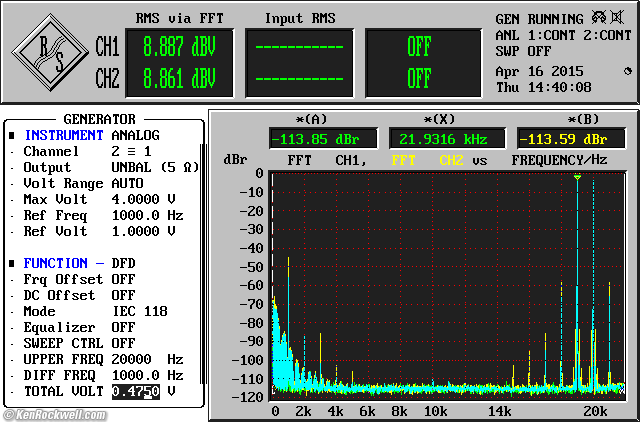Screen dimensions: 640x422
Task: Click the *(X) cursor label
Action: coord(439,119)
